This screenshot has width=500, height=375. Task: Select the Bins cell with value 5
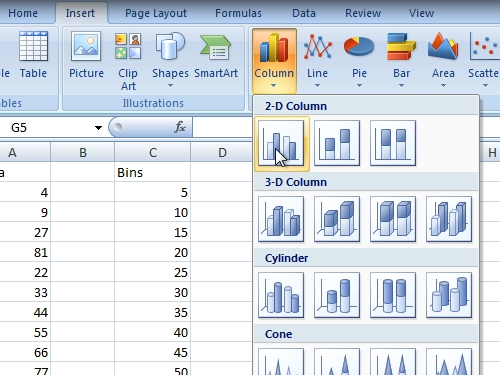153,192
